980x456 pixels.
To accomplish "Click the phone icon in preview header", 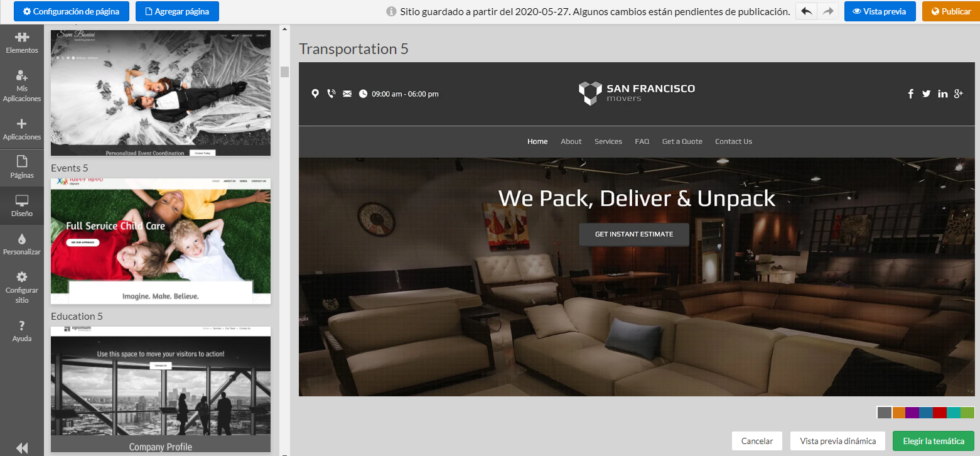I will [x=331, y=94].
